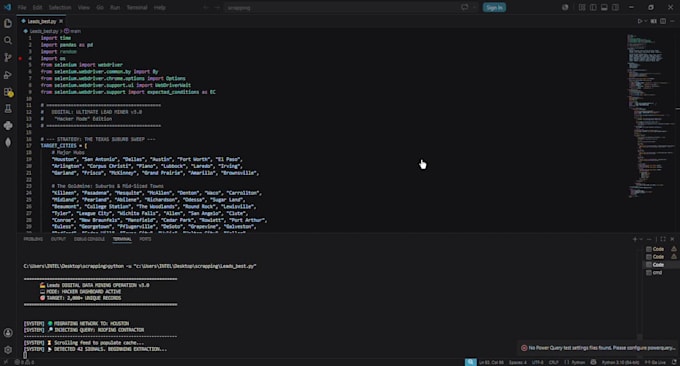The image size is (680, 366).
Task: Open Copilot dropdown arrow in title bar
Action: pyautogui.click(x=474, y=7)
